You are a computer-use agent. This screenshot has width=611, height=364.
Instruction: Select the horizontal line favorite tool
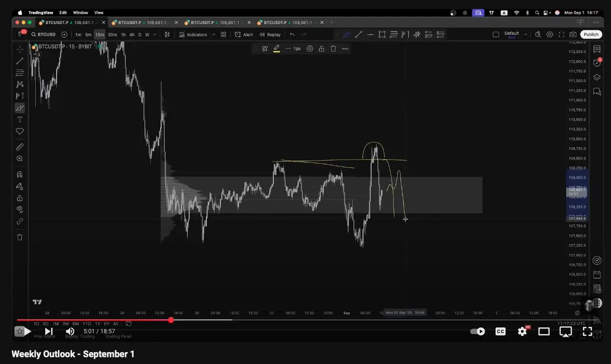point(370,35)
